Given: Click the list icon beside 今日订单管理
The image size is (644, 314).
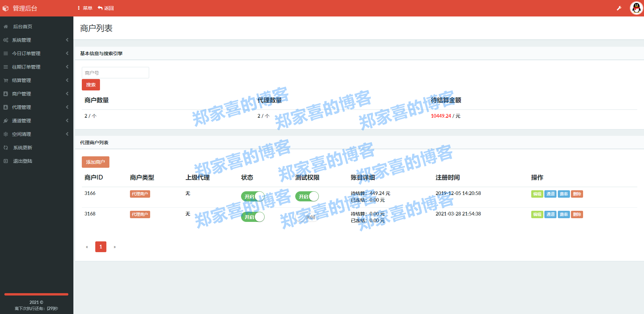Looking at the screenshot, I should click(6, 53).
